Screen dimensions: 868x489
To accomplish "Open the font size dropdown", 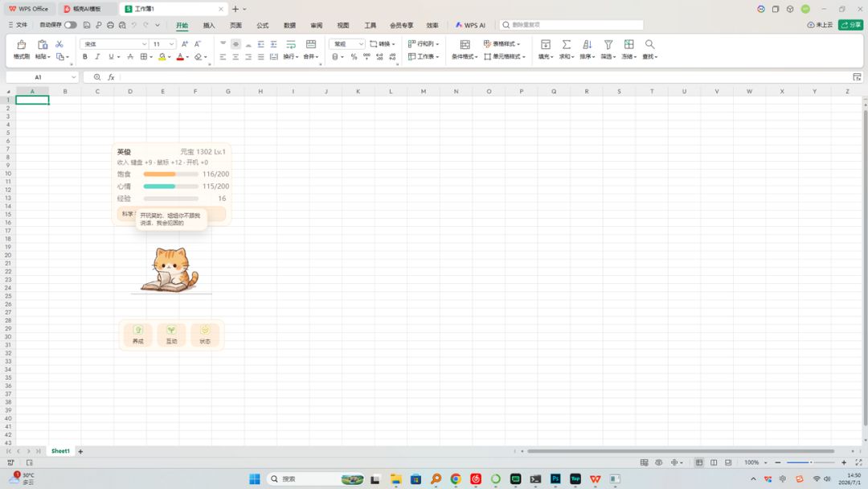I will pos(172,43).
